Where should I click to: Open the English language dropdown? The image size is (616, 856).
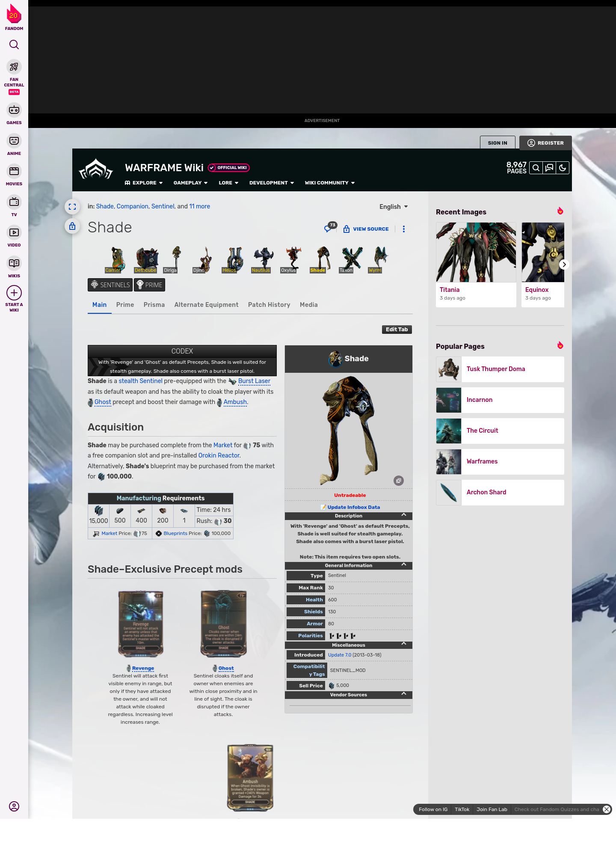(394, 207)
